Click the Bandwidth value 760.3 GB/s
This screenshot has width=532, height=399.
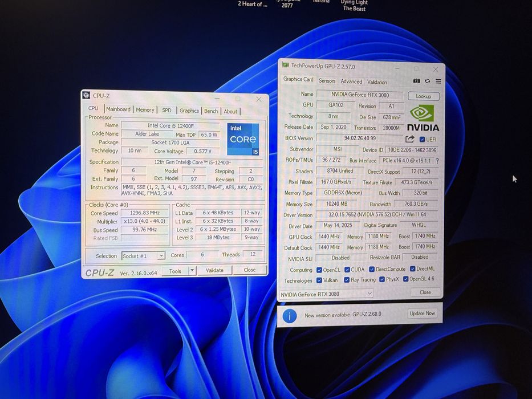(x=416, y=204)
